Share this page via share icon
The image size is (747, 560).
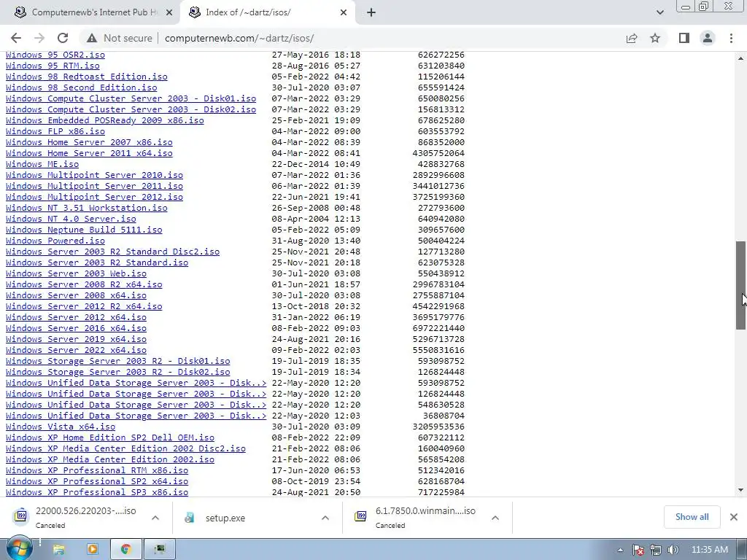pos(632,38)
